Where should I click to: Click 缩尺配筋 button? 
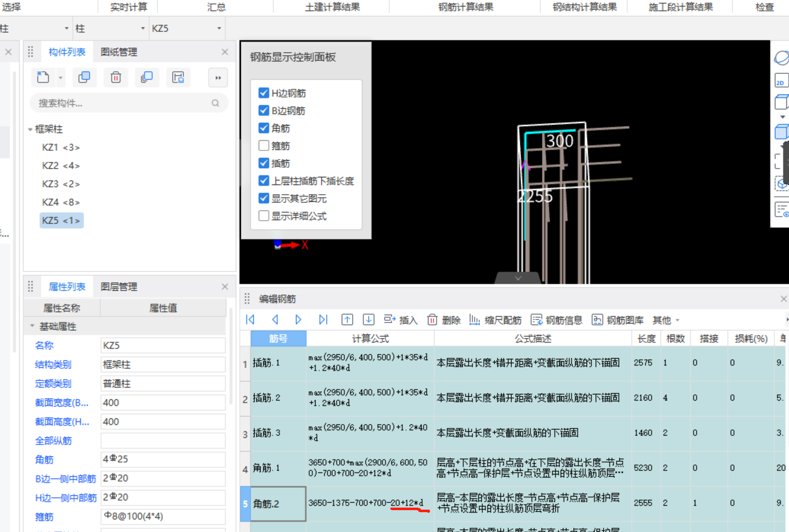[495, 320]
